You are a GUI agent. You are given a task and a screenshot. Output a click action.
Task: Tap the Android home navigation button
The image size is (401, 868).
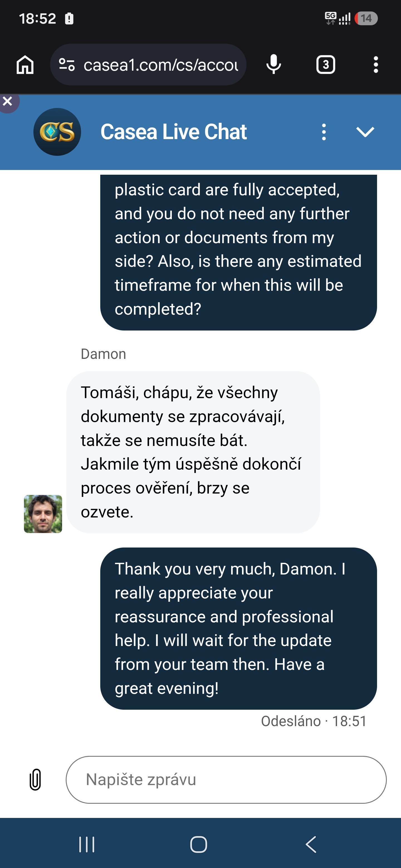click(x=199, y=844)
